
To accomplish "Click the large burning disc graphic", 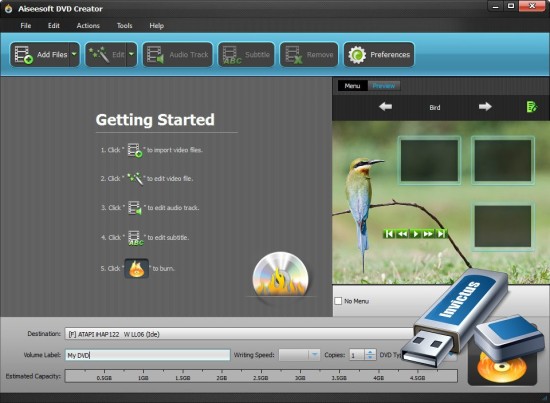I will (x=281, y=274).
